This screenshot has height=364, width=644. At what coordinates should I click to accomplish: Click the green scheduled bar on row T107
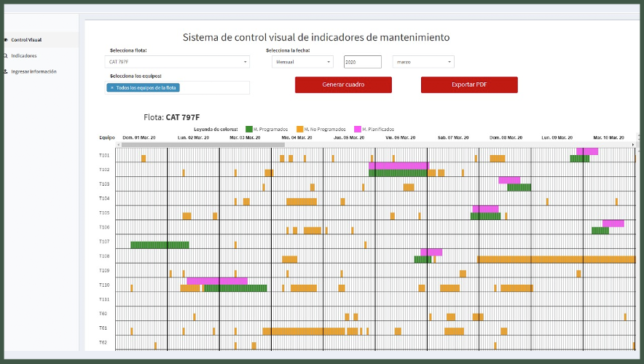(x=160, y=245)
